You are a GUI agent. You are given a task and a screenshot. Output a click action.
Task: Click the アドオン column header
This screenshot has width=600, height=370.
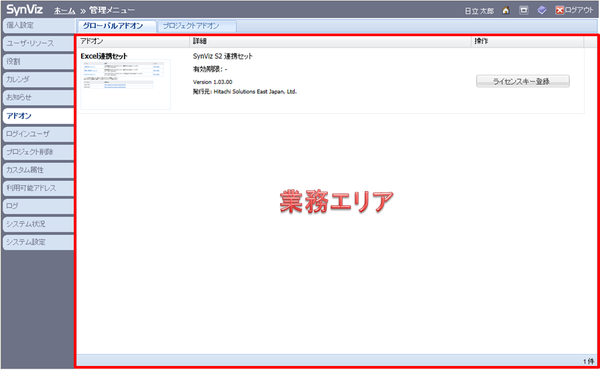[x=134, y=41]
